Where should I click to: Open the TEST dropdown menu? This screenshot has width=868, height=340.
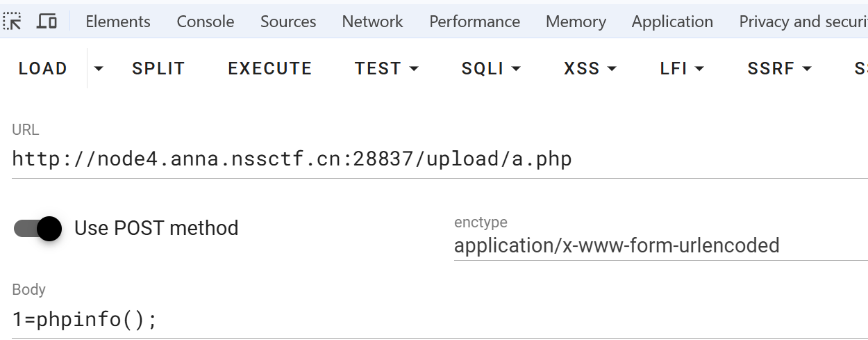pyautogui.click(x=387, y=69)
